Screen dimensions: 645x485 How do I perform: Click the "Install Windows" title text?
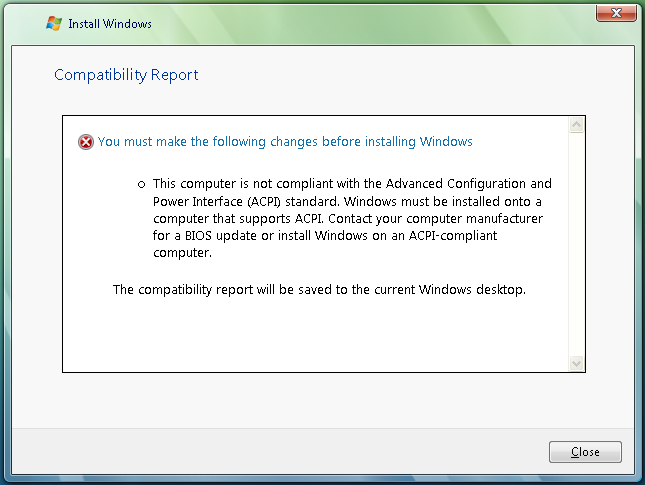[x=110, y=24]
